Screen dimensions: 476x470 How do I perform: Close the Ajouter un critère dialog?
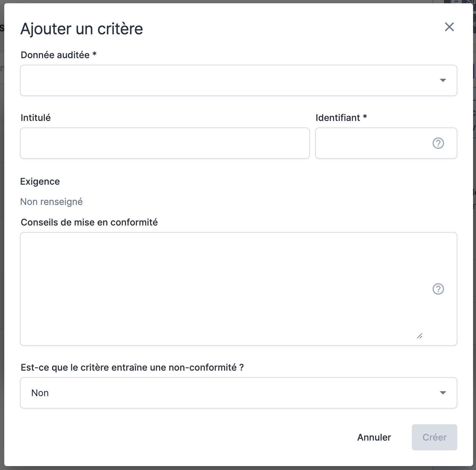pyautogui.click(x=449, y=27)
